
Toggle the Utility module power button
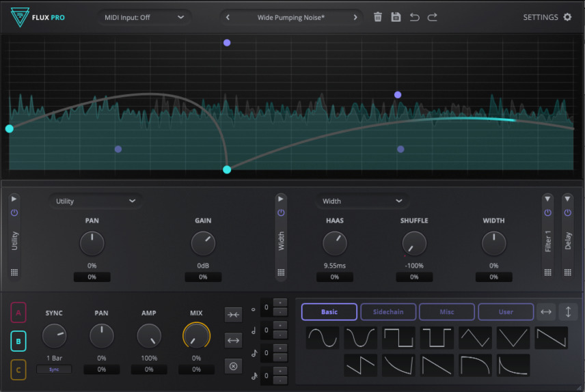14,212
